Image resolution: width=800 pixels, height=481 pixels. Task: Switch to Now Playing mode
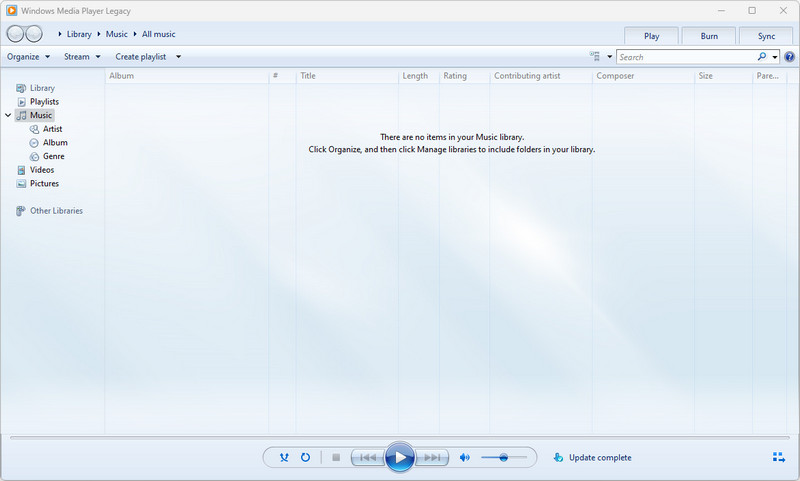click(x=779, y=457)
